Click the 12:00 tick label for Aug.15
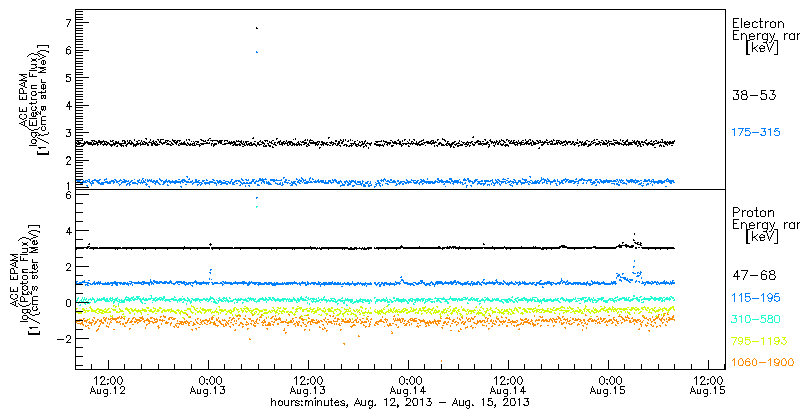The image size is (800, 410). click(708, 380)
